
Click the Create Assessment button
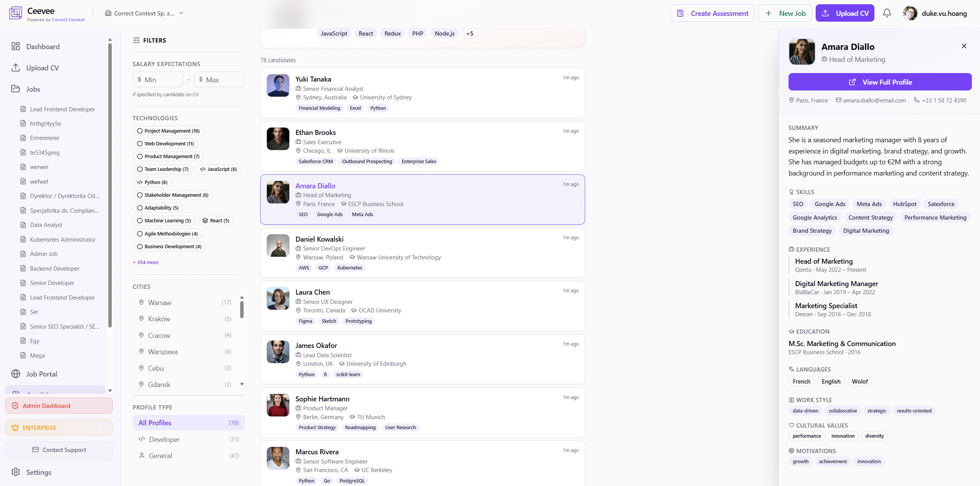[x=712, y=13]
